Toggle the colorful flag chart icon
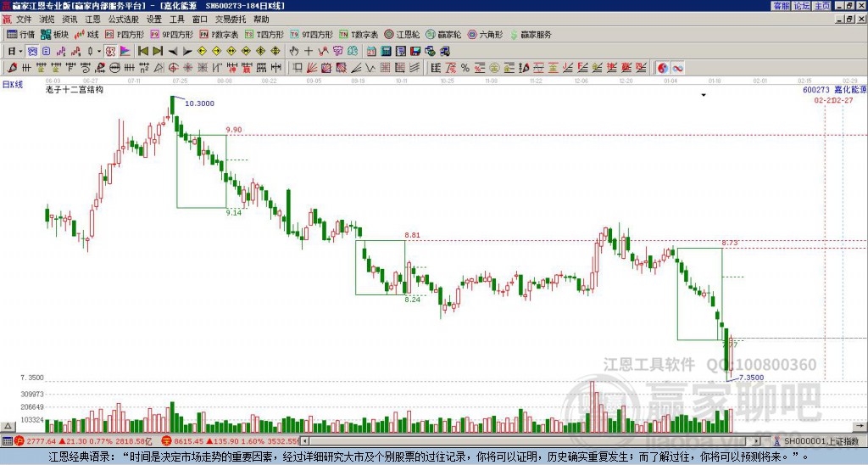 click(x=125, y=52)
